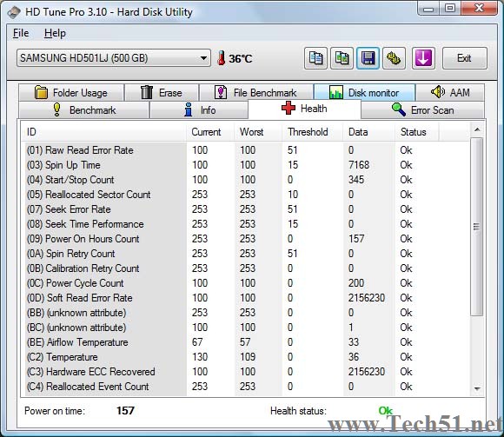Open the AAM tab
This screenshot has height=437, width=504.
point(450,93)
